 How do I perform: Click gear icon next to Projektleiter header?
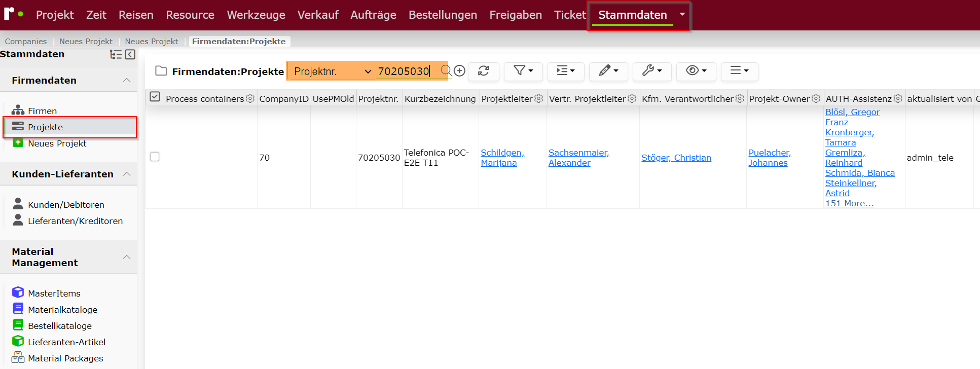538,98
